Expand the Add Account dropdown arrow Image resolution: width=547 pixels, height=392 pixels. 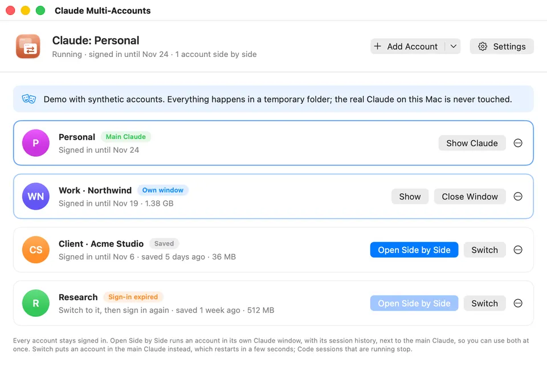pyautogui.click(x=453, y=46)
